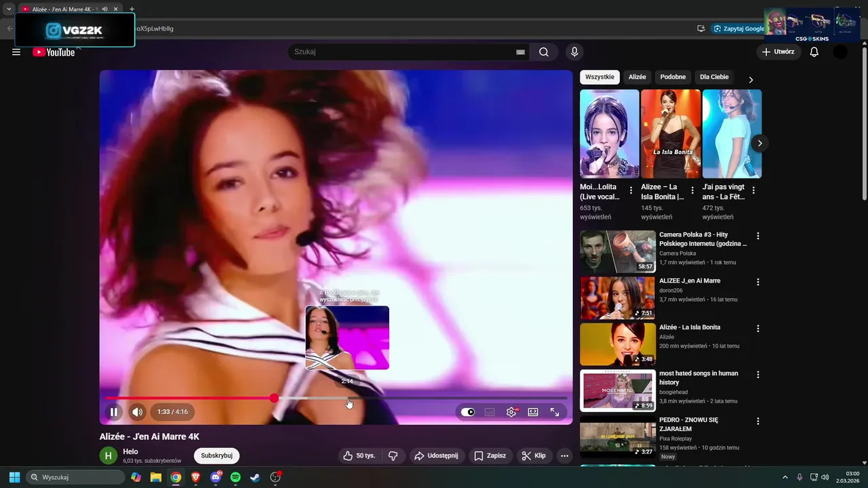The width and height of the screenshot is (868, 488).
Task: Open the on-screen keyboard icon in search
Action: pos(520,52)
